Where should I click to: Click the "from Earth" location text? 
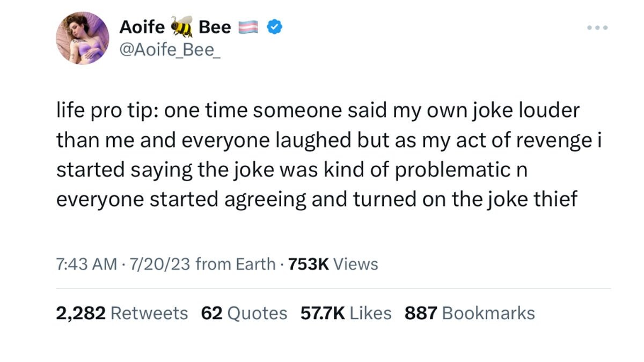coord(235,264)
